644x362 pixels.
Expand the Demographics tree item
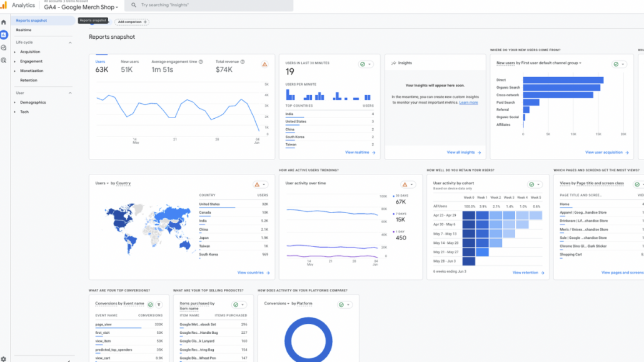pyautogui.click(x=15, y=103)
